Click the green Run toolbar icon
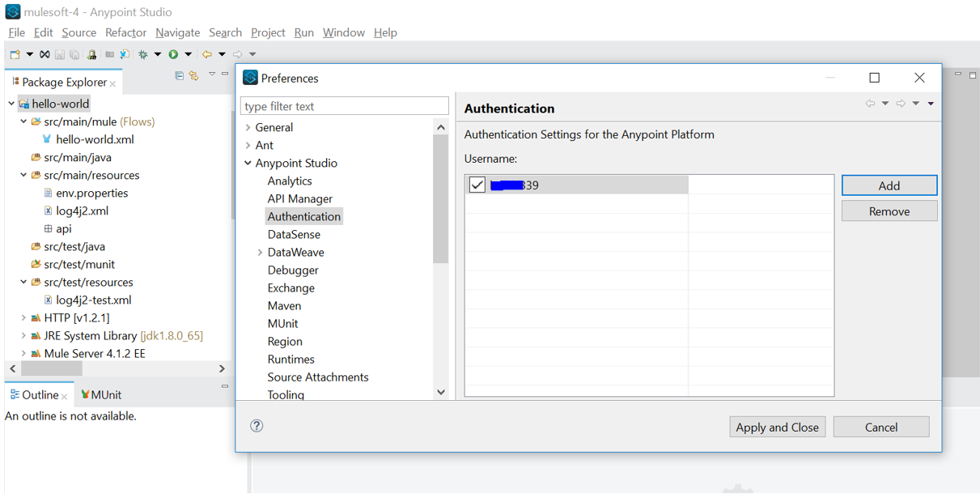Screen dimensions: 980x494 point(173,54)
